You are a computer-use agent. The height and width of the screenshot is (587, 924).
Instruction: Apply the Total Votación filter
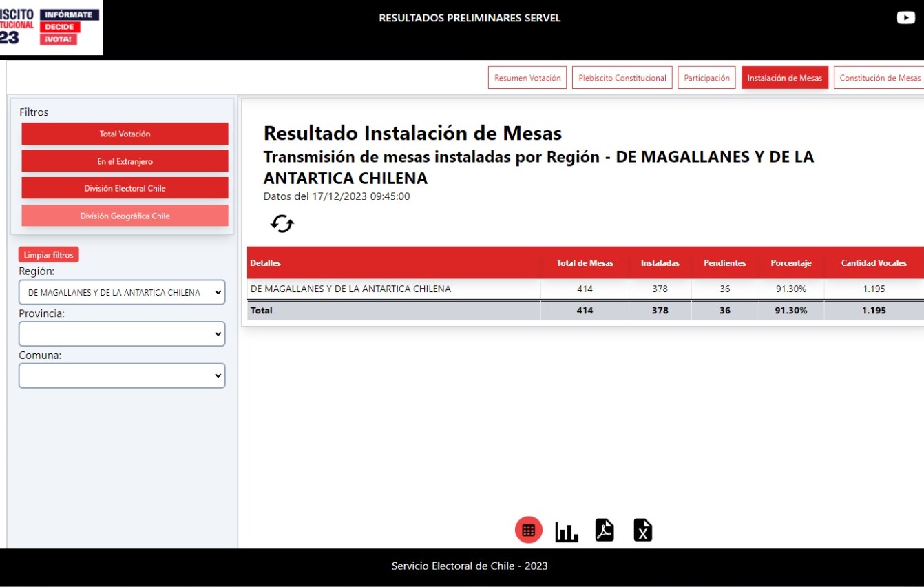click(125, 134)
